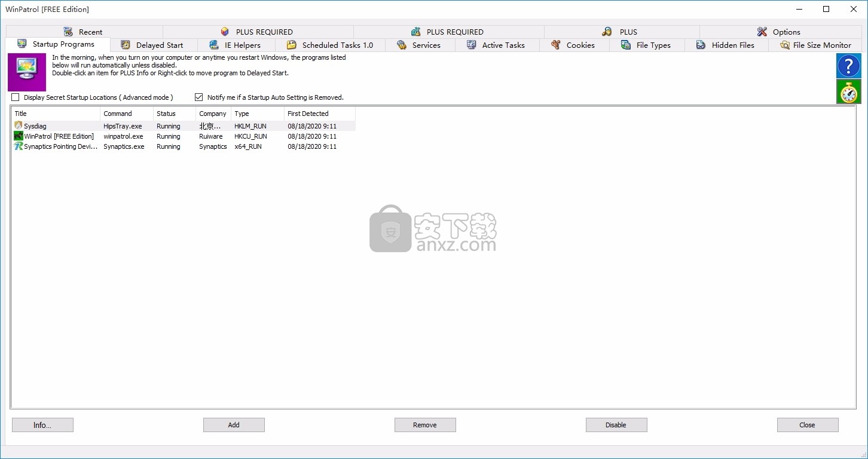868x459 pixels.
Task: Click the Close button at bottom
Action: pos(808,425)
